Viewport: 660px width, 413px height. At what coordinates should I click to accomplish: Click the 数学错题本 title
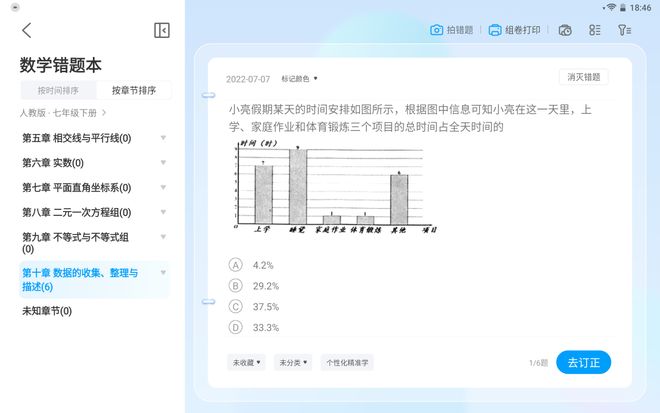pos(61,65)
